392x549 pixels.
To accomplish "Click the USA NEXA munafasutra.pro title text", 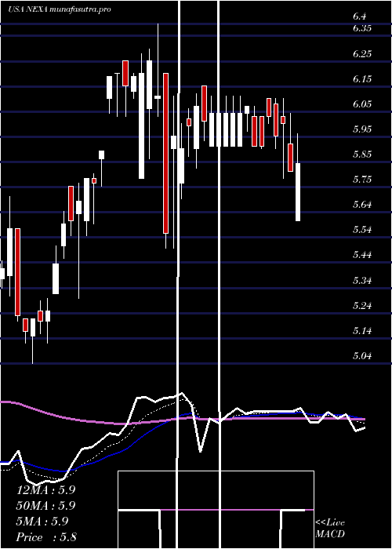I will (59, 9).
